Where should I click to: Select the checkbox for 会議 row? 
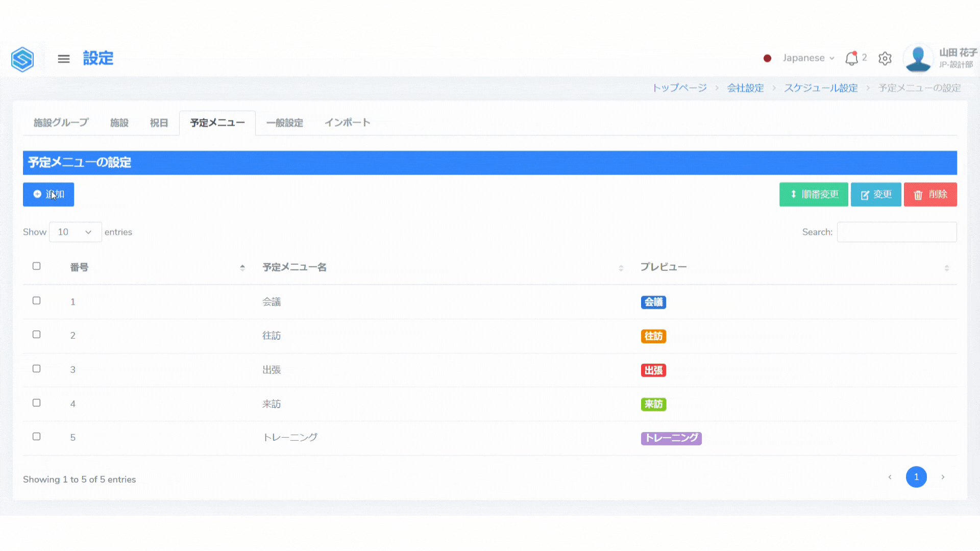[37, 301]
